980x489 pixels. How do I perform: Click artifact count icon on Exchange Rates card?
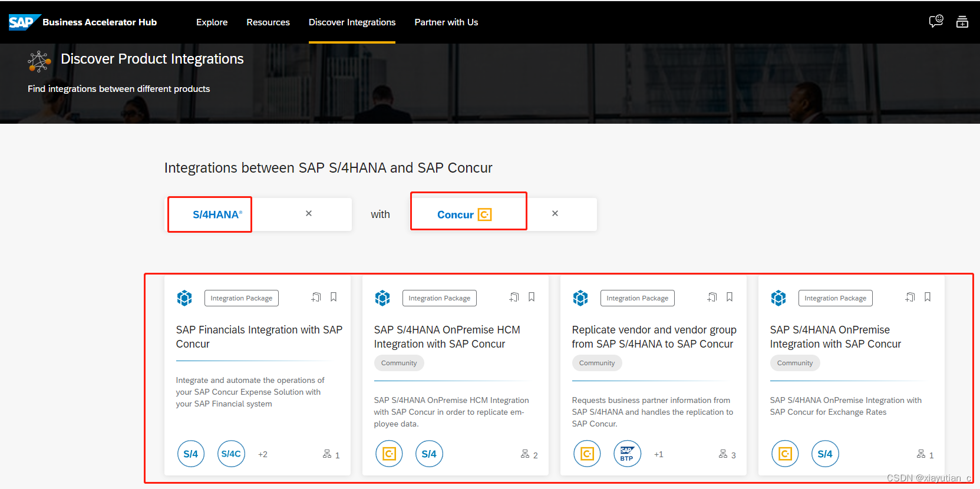click(x=921, y=454)
